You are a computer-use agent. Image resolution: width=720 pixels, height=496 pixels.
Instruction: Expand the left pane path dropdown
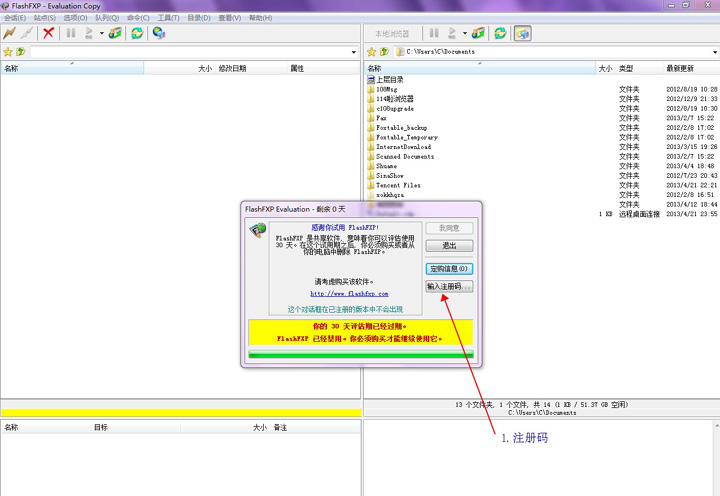[x=353, y=52]
